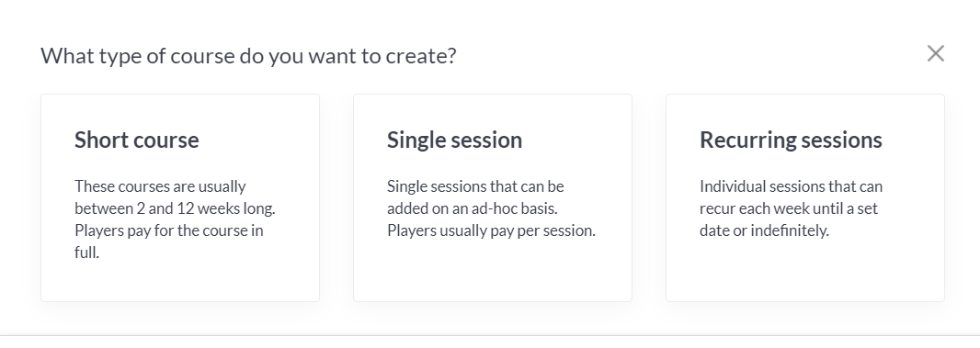
Task: Choose the Single session card
Action: pos(493,197)
